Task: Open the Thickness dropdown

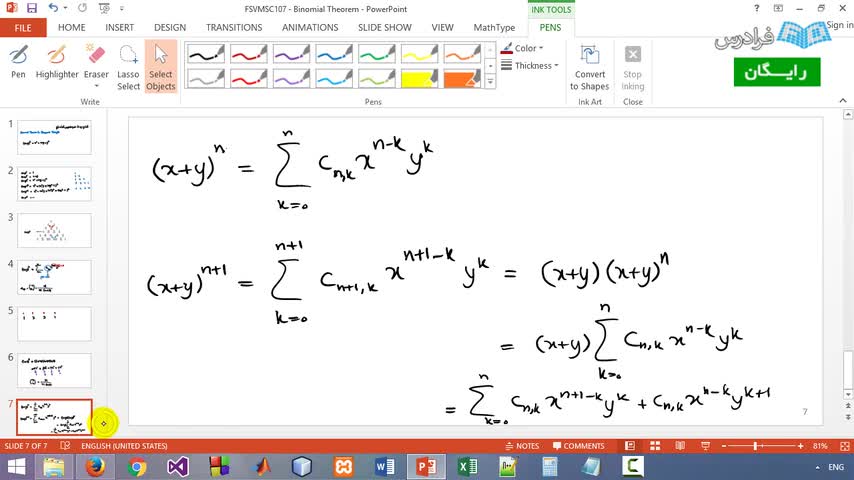Action: (530, 65)
